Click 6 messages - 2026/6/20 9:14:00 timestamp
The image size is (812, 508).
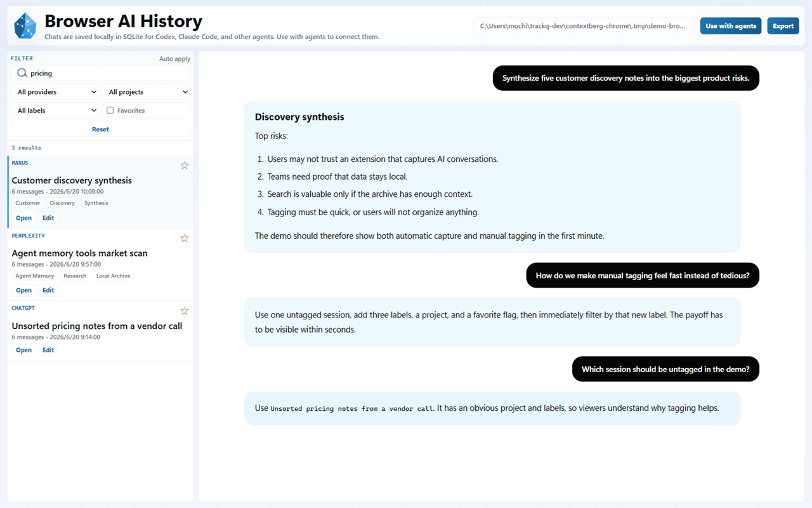56,337
